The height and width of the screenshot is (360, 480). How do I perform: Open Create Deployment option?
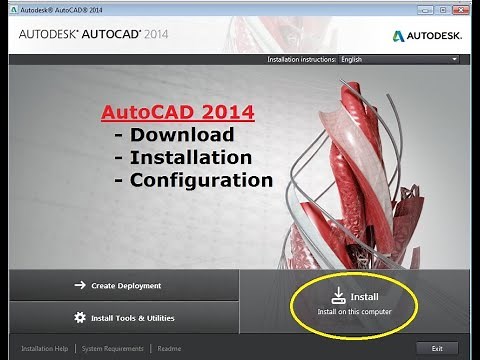point(124,285)
